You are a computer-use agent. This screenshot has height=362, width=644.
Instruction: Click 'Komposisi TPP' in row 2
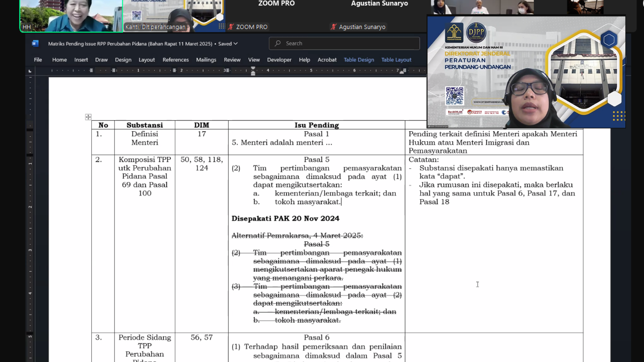(x=145, y=159)
